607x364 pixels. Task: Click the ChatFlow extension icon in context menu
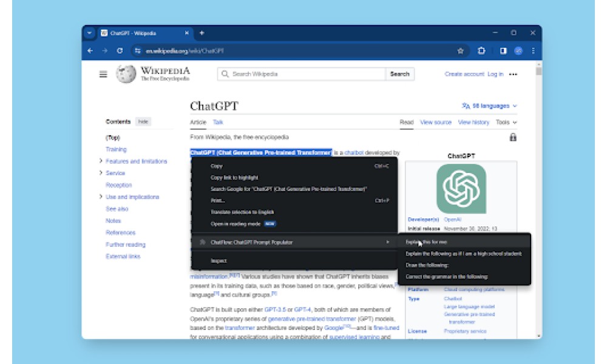click(x=202, y=242)
